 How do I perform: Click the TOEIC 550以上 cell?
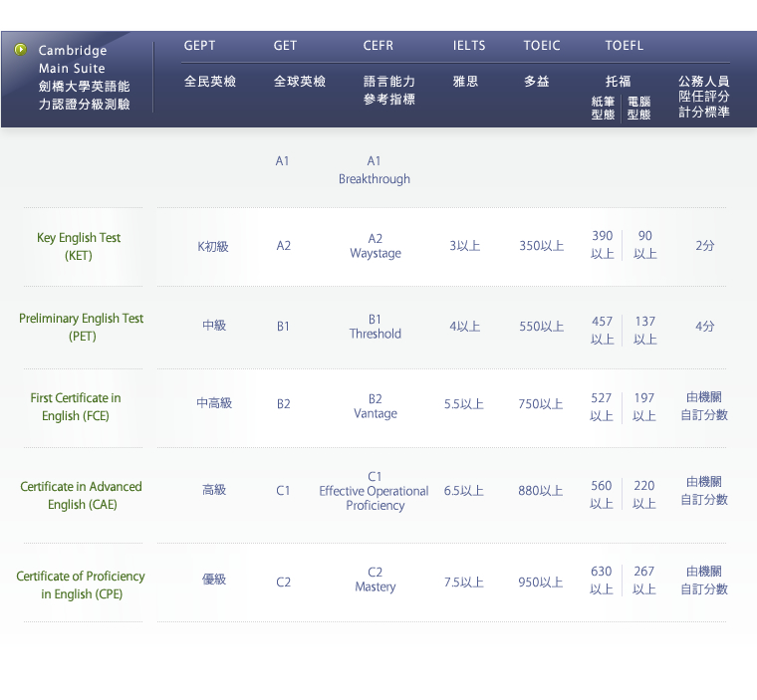(542, 327)
